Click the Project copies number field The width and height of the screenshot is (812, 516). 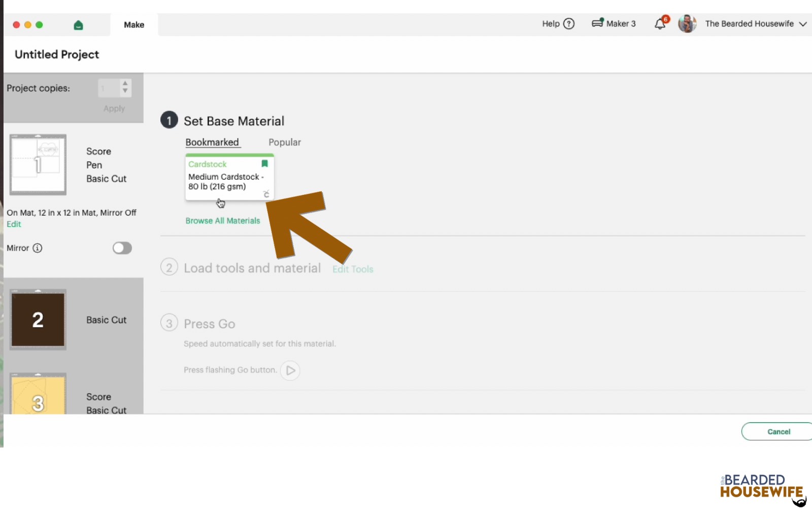[x=109, y=88]
